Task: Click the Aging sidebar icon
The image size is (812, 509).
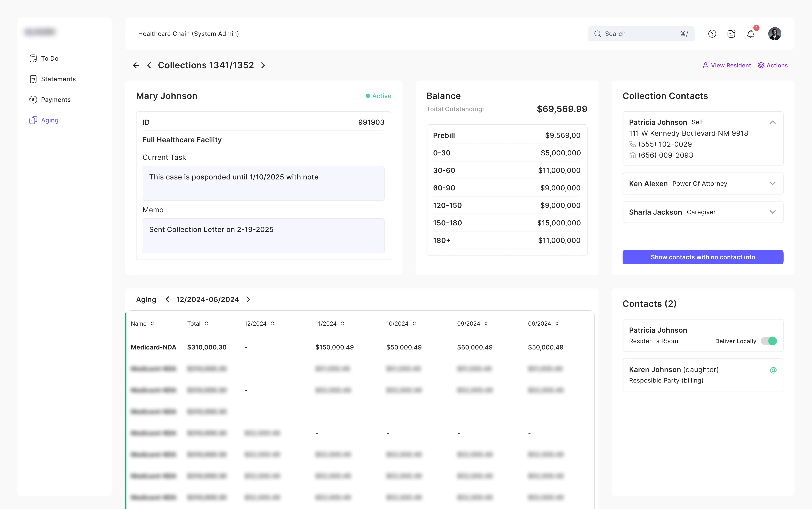Action: [33, 120]
